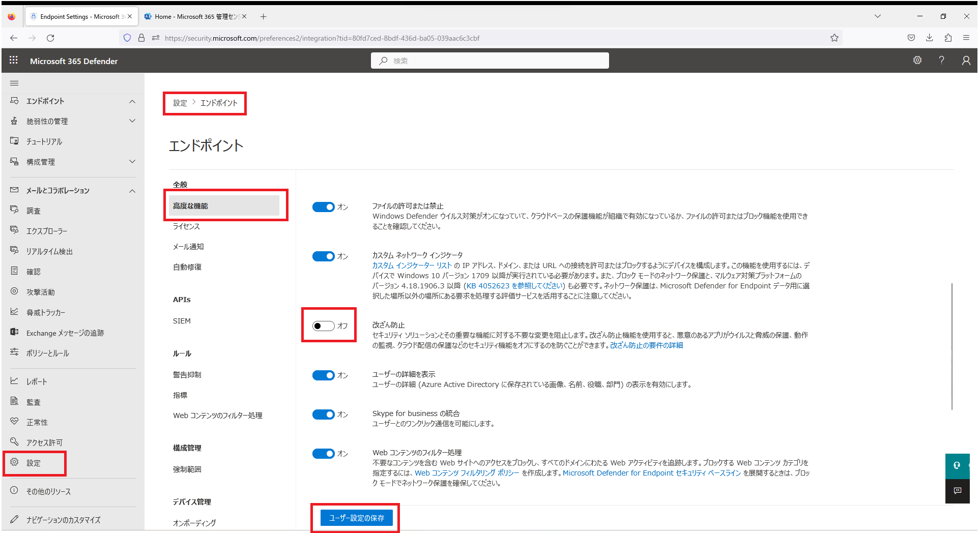Screen dimensions: 980x533
Task: Click the アクセス許可 key icon
Action: pos(14,441)
